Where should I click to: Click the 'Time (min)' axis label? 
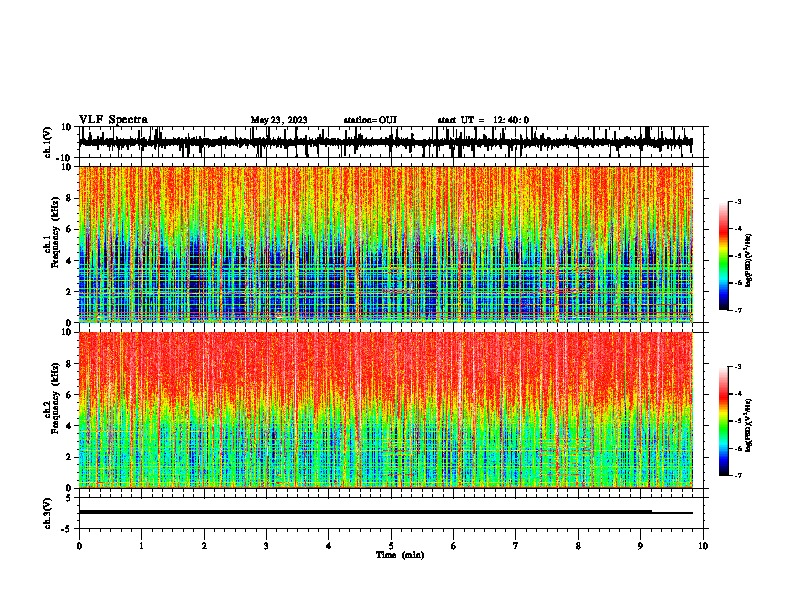pyautogui.click(x=400, y=555)
